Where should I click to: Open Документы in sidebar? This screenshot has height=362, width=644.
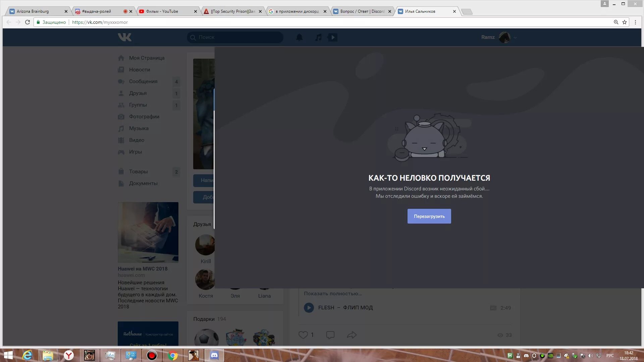tap(143, 183)
